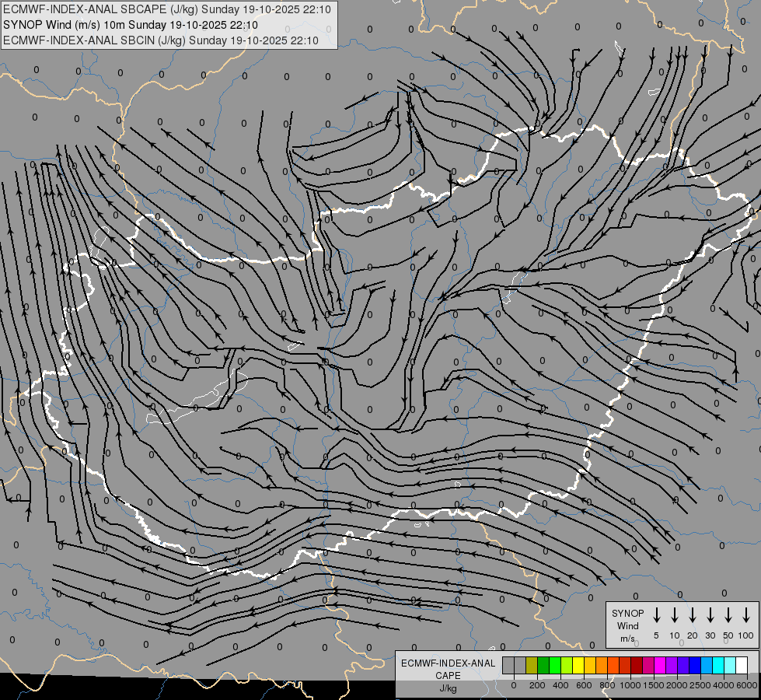This screenshot has width=761, height=700.
Task: Click the wind arrow above the 10 m/s label
Action: coord(674,615)
